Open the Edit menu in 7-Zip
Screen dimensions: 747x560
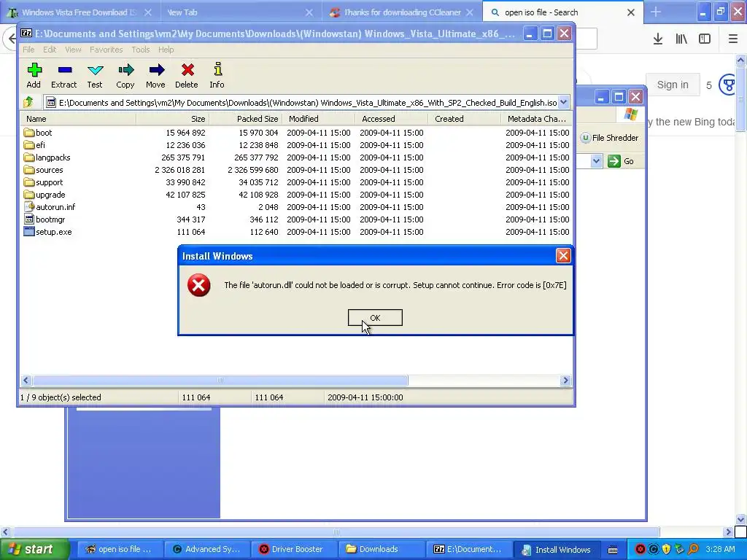point(50,50)
